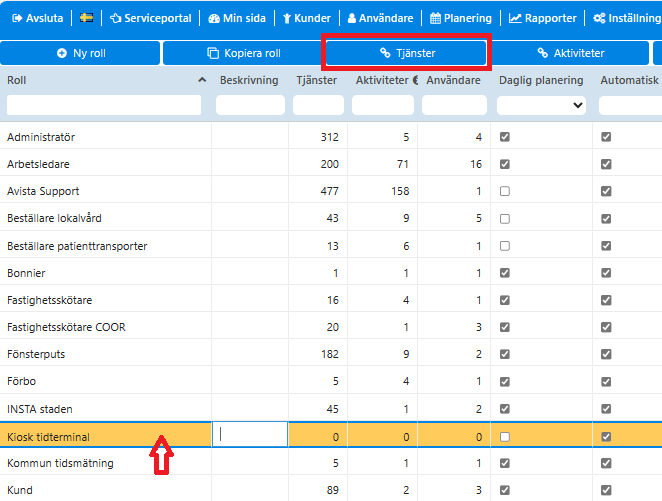Focus the Tjänster column filter field
Screen dimensions: 662x501
[x=318, y=105]
